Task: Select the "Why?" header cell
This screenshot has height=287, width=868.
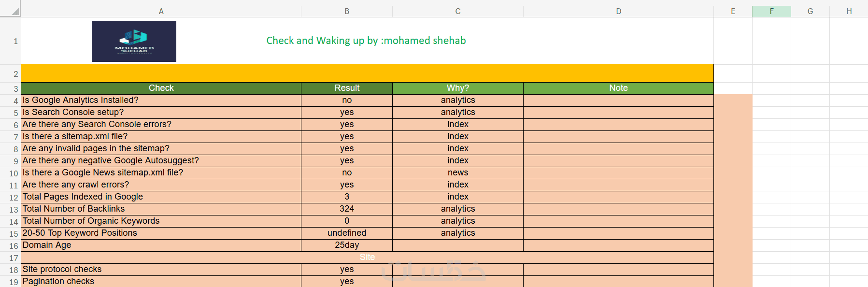Action: click(x=457, y=88)
